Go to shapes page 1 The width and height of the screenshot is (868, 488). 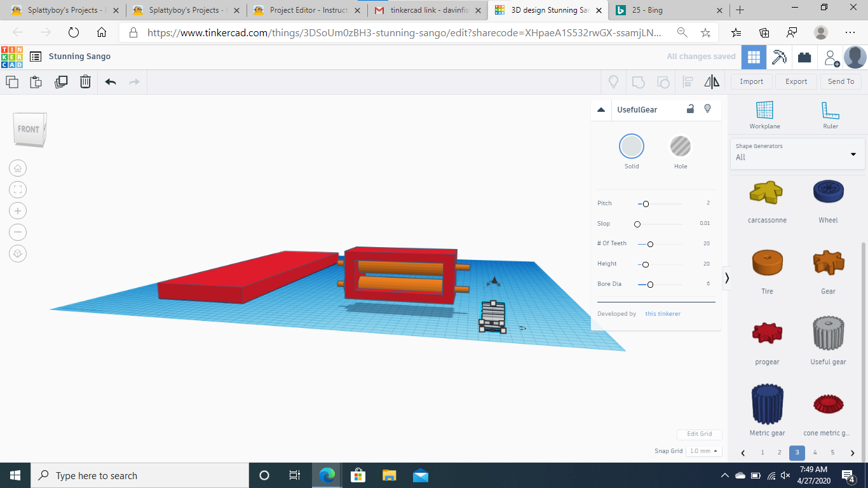[x=763, y=453]
